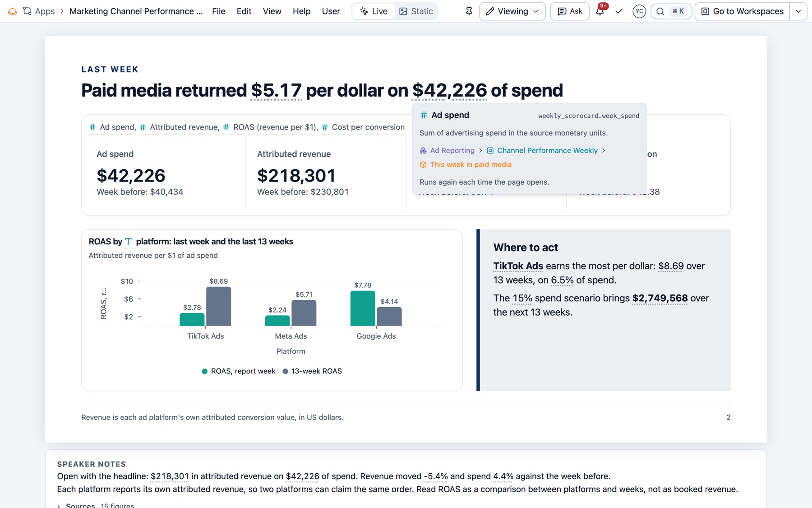812x508 pixels.
Task: Click the hash icon before Attributed revenue
Action: tap(143, 127)
